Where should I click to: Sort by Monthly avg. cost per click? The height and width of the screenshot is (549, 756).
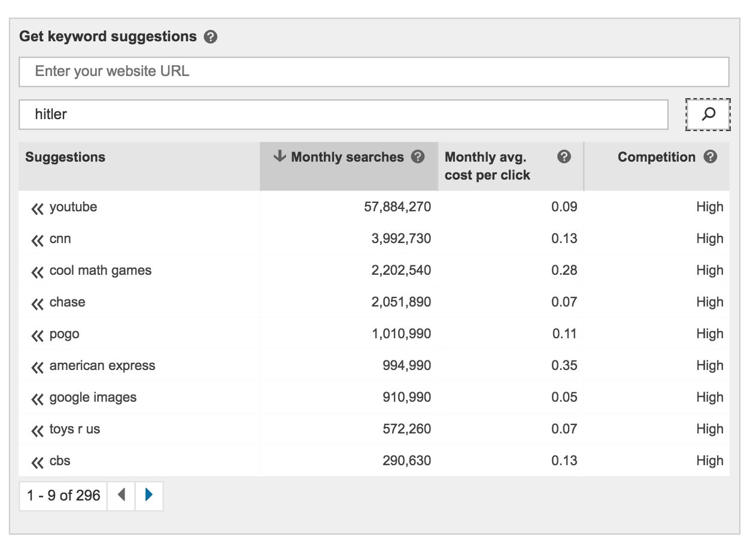(x=511, y=166)
